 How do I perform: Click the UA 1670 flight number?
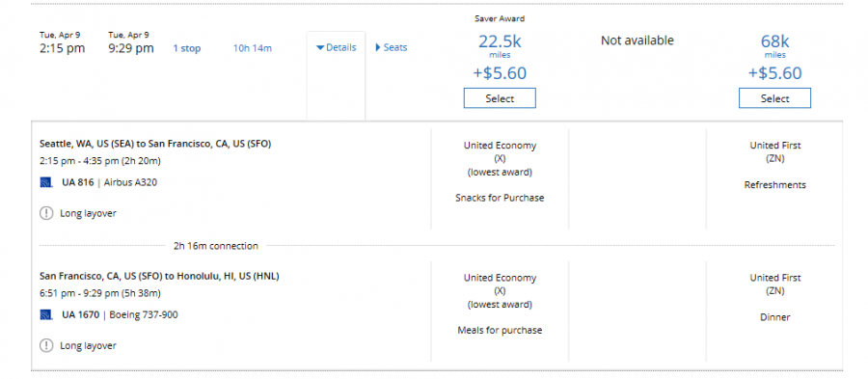(80, 314)
